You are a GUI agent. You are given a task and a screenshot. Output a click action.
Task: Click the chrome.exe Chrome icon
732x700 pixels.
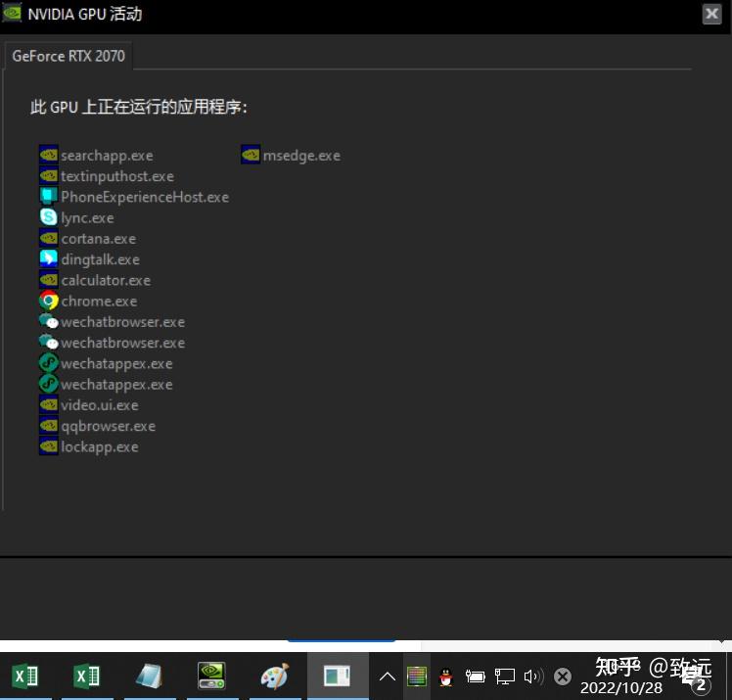pyautogui.click(x=49, y=301)
